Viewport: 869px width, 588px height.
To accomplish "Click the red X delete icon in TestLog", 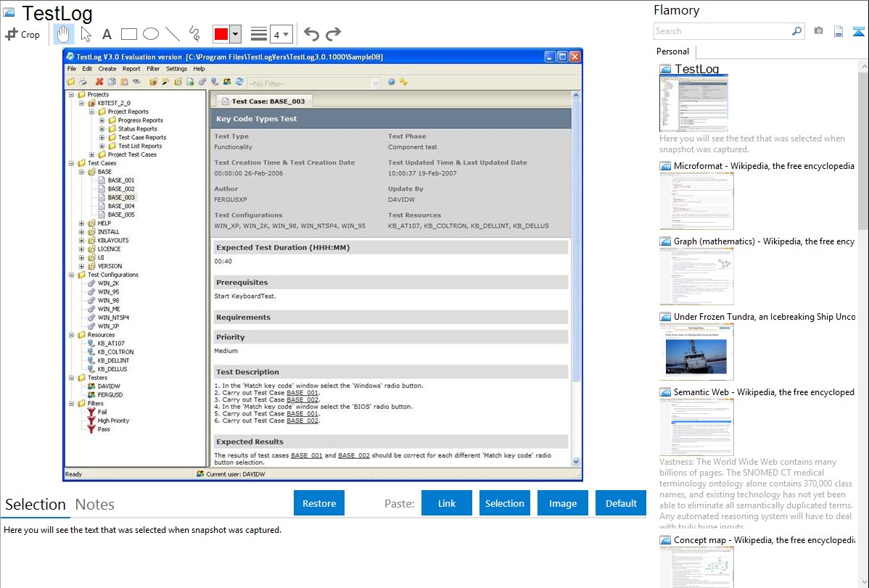I will coord(99,82).
